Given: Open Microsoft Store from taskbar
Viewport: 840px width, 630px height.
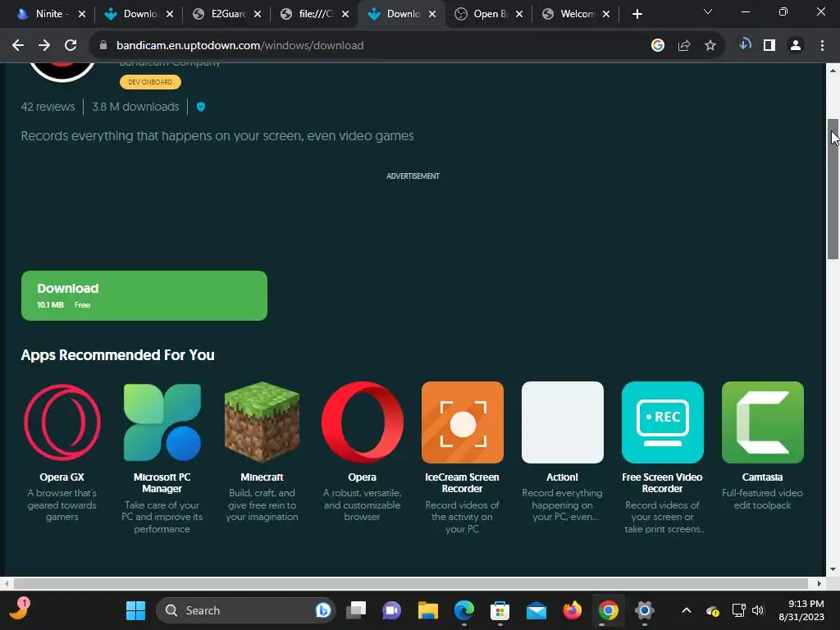Looking at the screenshot, I should coord(500,610).
